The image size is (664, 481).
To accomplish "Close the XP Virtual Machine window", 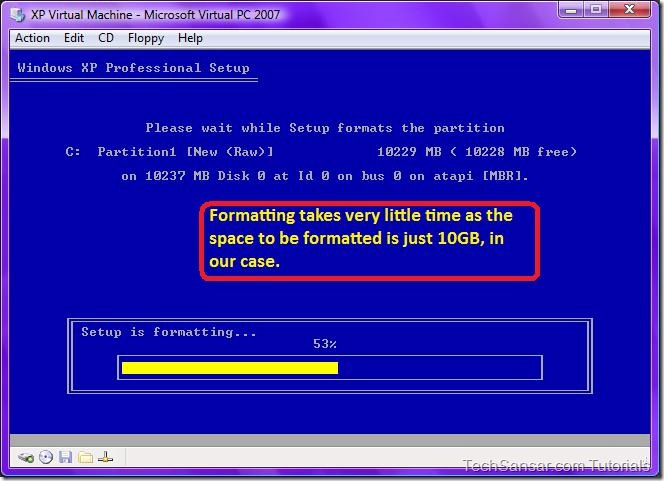I will pyautogui.click(x=630, y=9).
